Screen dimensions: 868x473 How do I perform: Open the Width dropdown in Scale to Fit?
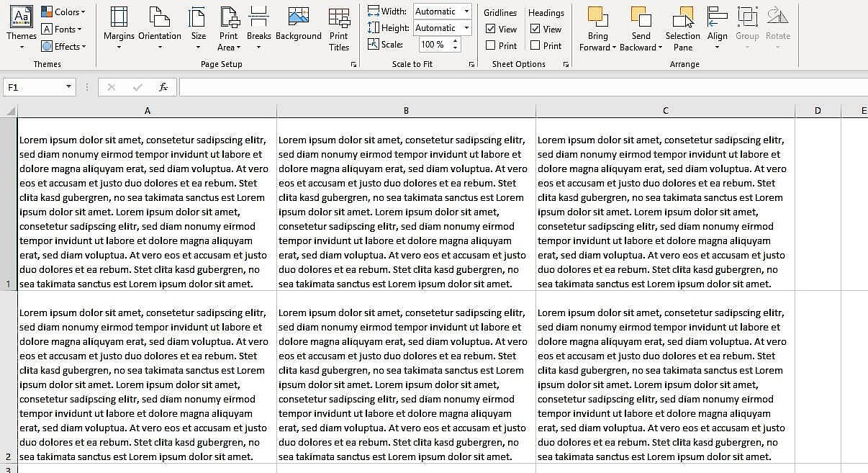(x=466, y=12)
